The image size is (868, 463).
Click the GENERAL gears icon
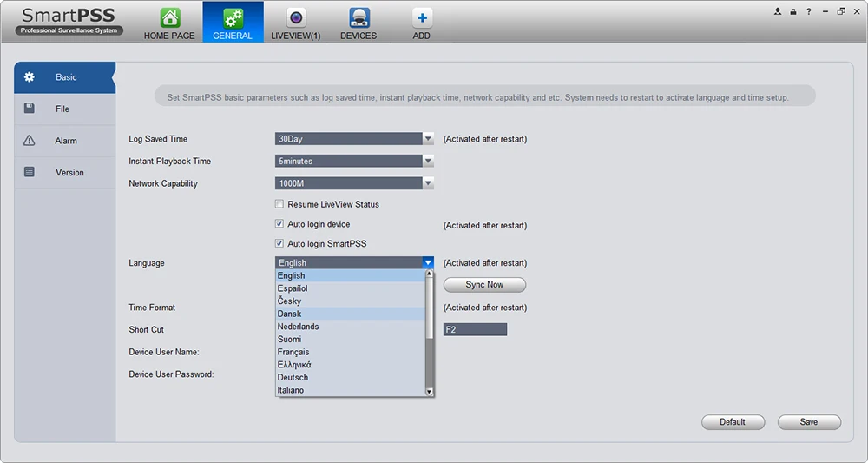(x=233, y=17)
